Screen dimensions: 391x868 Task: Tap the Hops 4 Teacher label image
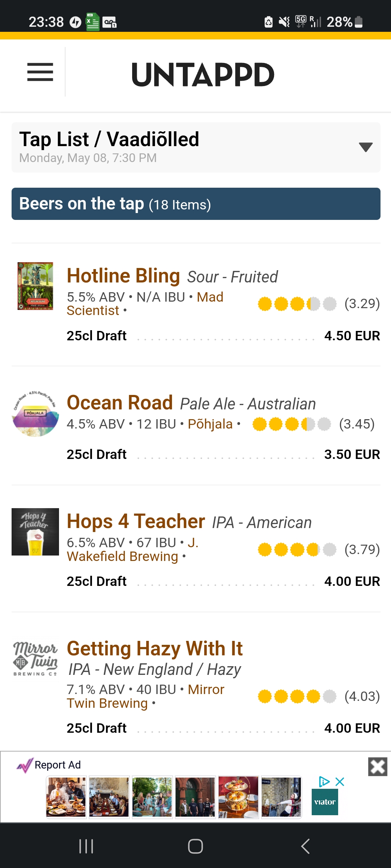pos(35,532)
